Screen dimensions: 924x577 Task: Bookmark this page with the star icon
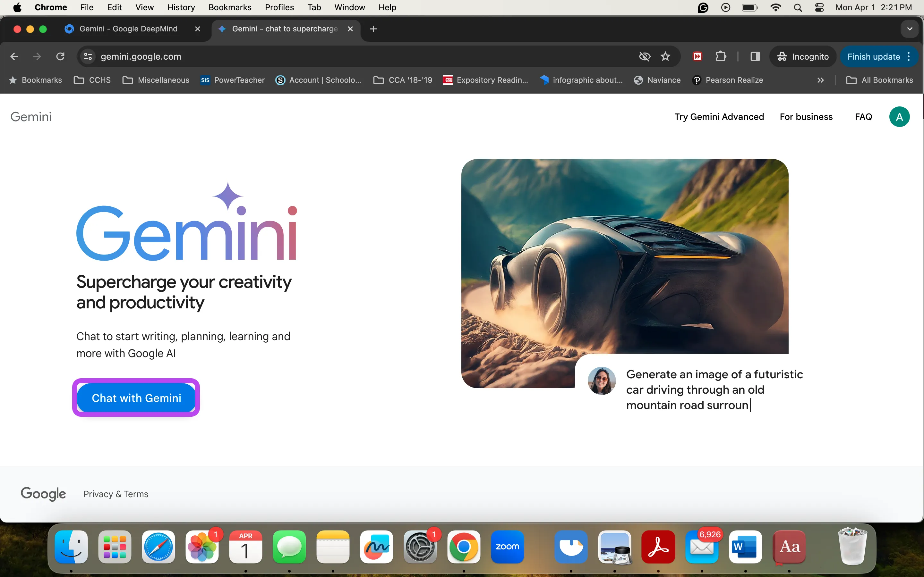pyautogui.click(x=665, y=56)
